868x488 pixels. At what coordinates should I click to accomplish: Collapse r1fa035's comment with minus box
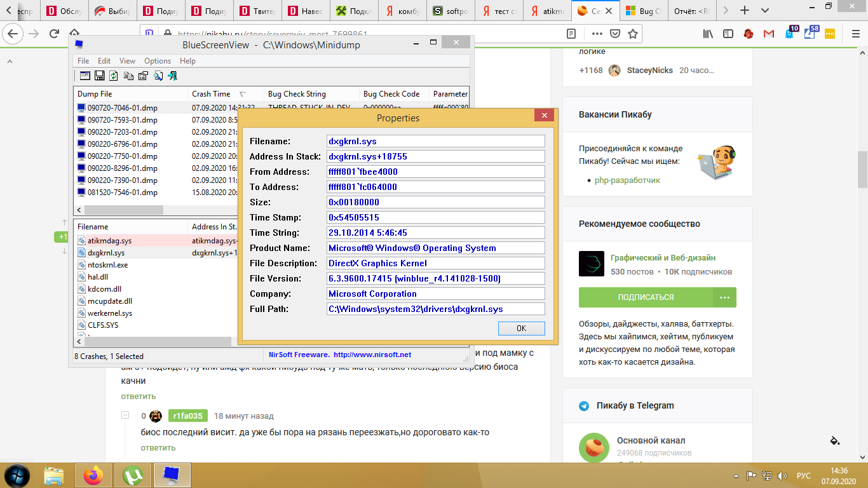pos(125,416)
